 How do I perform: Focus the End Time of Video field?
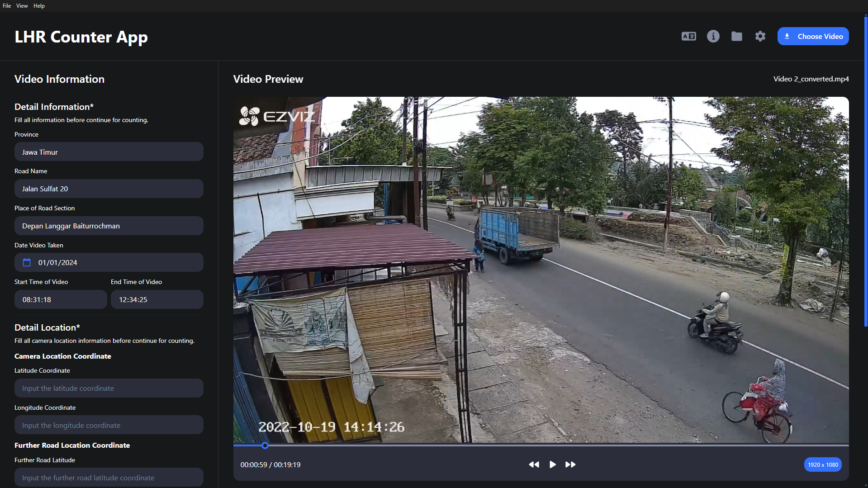pos(157,299)
